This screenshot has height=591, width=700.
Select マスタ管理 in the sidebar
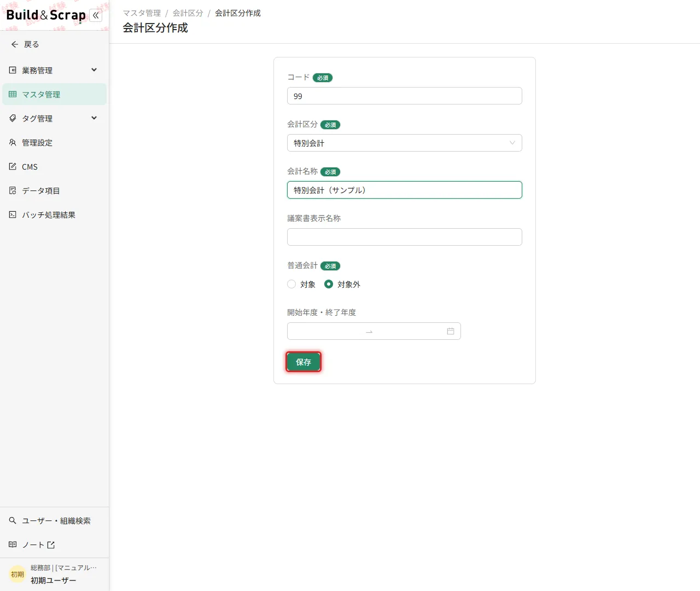[55, 94]
